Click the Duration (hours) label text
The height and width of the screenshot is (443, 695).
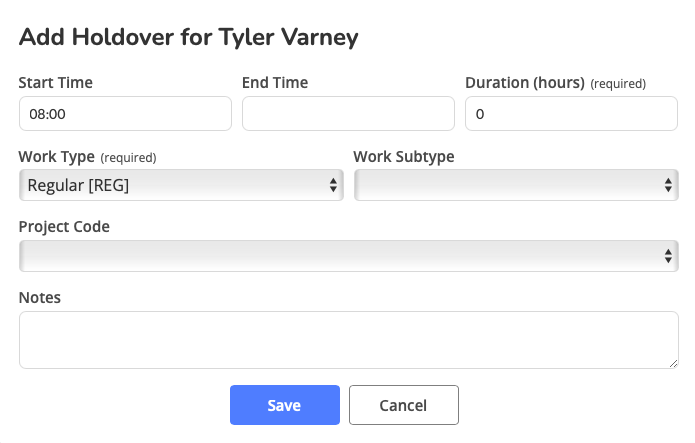[x=525, y=82]
